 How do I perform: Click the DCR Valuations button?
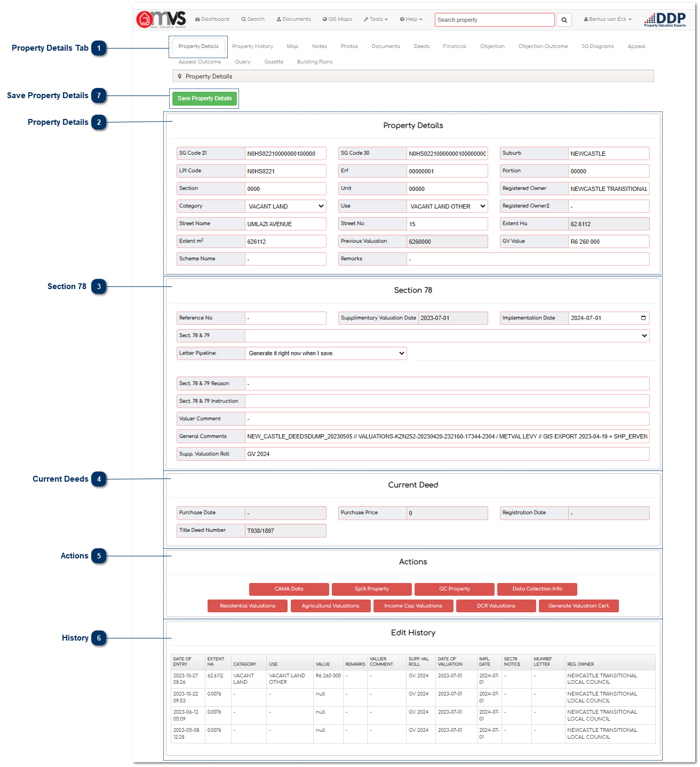[x=496, y=606]
